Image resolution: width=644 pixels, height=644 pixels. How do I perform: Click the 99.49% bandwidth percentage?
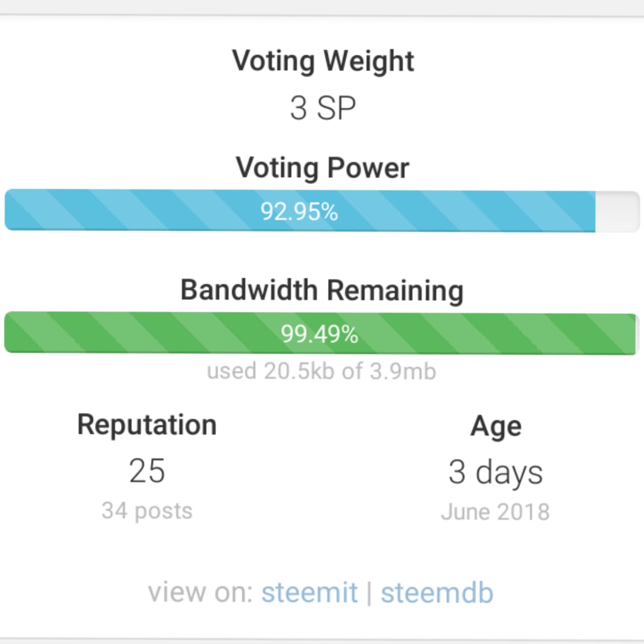319,334
